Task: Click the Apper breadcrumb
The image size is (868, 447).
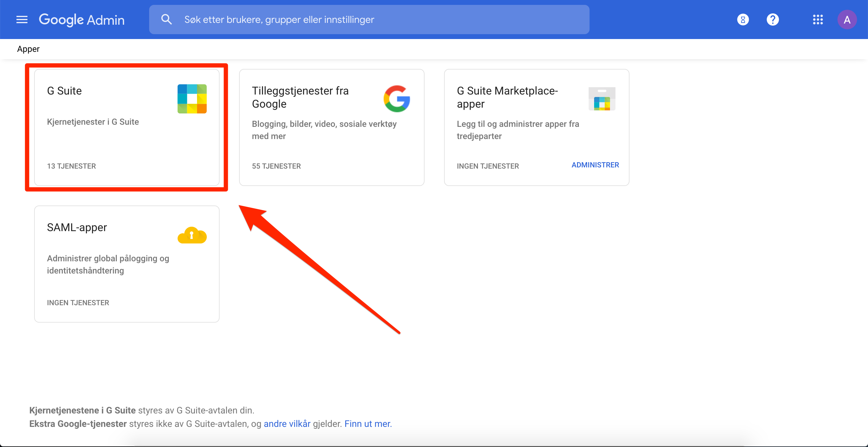Action: (x=28, y=49)
